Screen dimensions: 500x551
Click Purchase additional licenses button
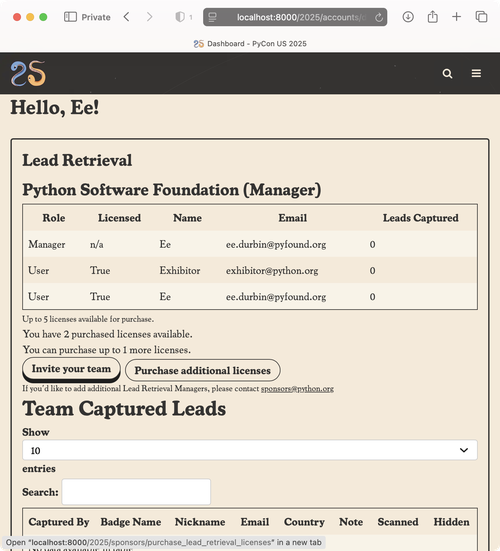203,370
